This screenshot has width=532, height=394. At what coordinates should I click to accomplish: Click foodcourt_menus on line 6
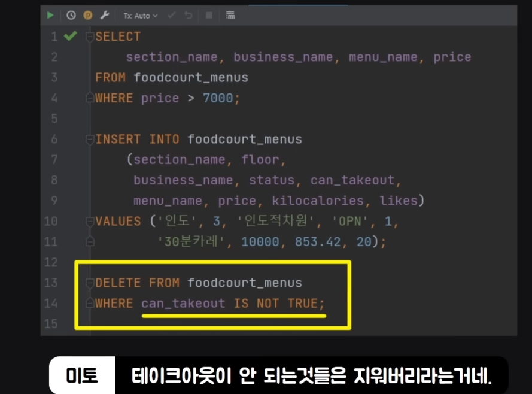[x=245, y=140]
